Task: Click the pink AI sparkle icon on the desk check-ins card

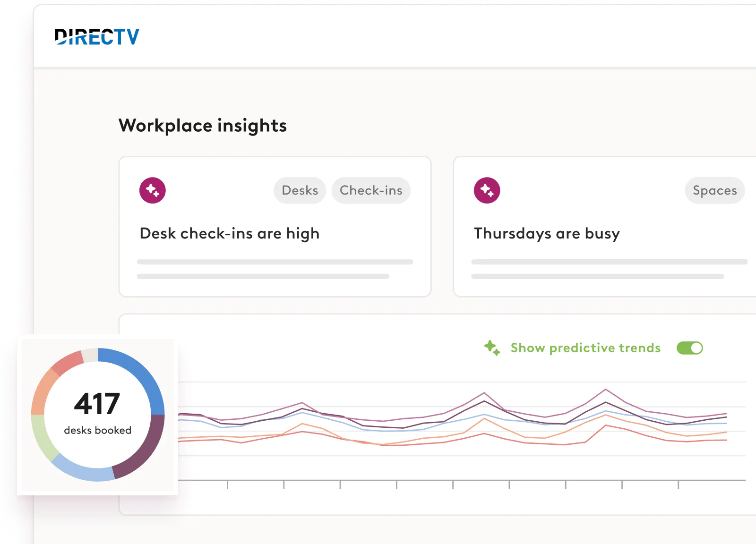Action: 152,190
